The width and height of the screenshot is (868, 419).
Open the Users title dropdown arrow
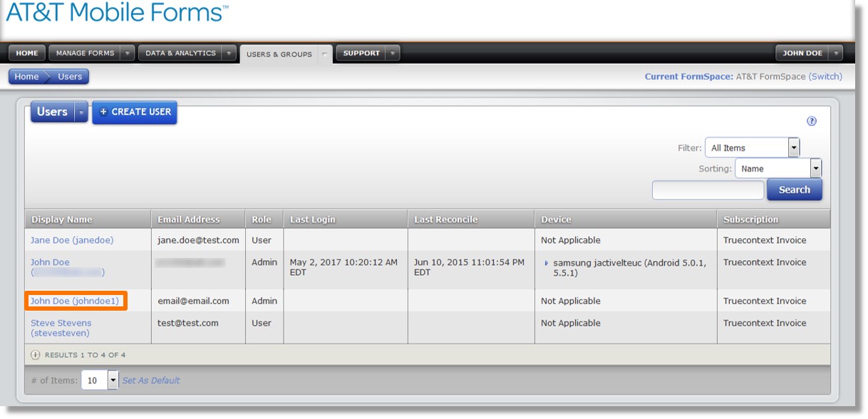click(81, 113)
